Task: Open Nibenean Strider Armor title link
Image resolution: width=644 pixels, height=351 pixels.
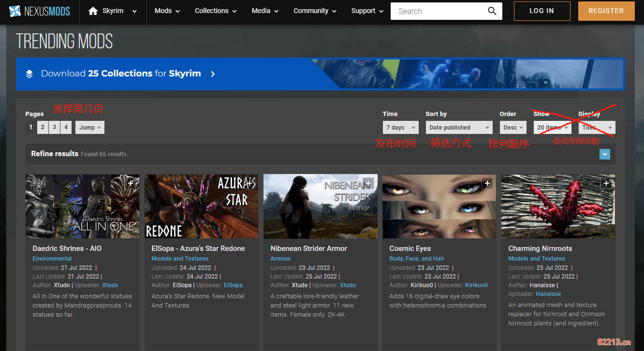Action: (309, 249)
